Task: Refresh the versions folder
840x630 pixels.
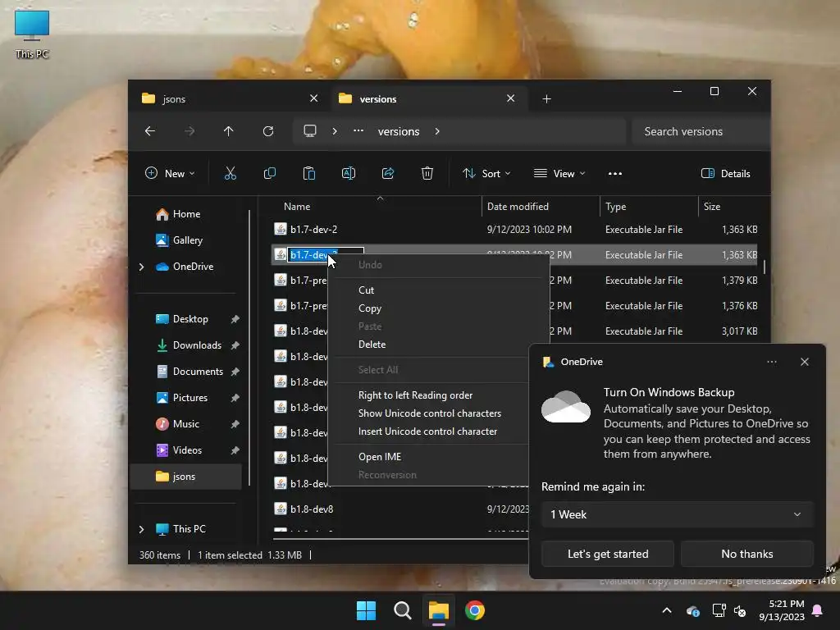Action: (268, 131)
